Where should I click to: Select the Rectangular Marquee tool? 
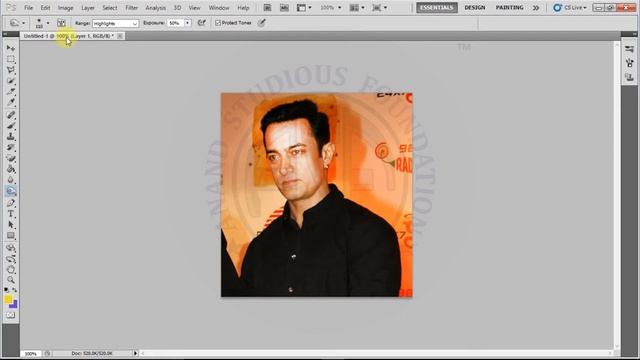pos(11,59)
